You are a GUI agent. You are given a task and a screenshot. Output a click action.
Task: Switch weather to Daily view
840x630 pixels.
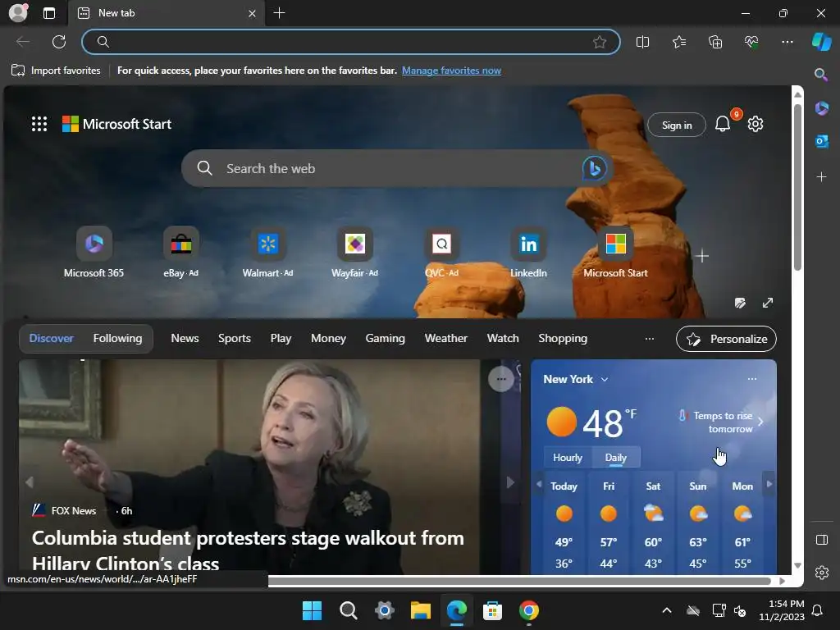pyautogui.click(x=615, y=458)
